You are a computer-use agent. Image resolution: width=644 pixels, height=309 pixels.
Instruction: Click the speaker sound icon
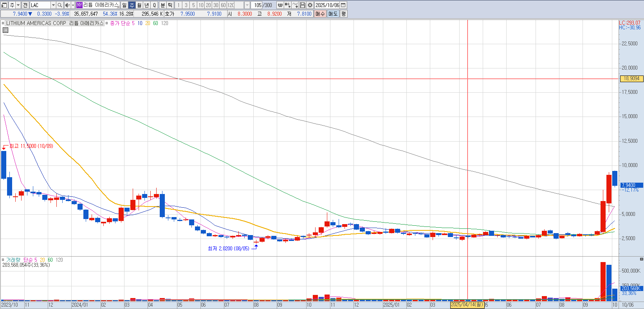pos(67,5)
